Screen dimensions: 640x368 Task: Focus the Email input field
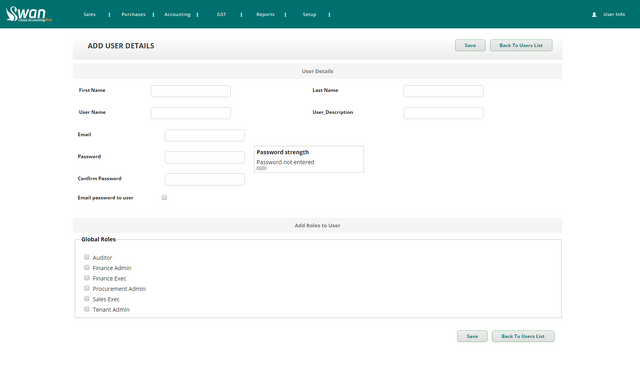coord(204,135)
